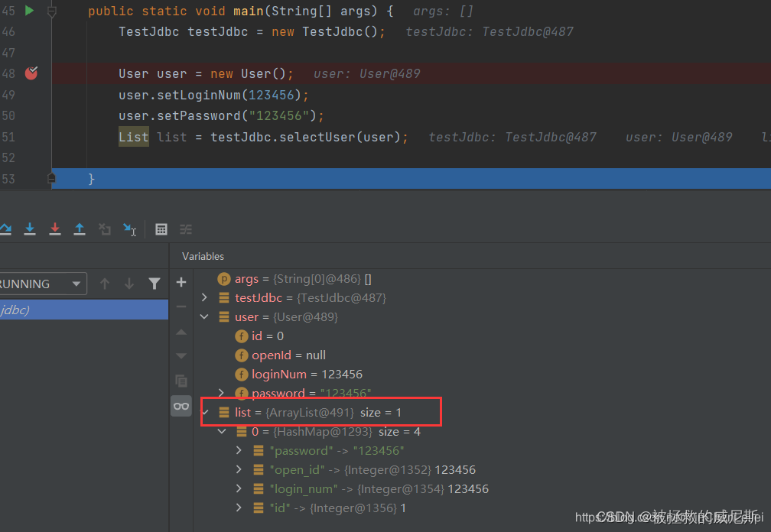The image size is (771, 532).
Task: Click the fold end marker at closing brace
Action: pyautogui.click(x=52, y=178)
